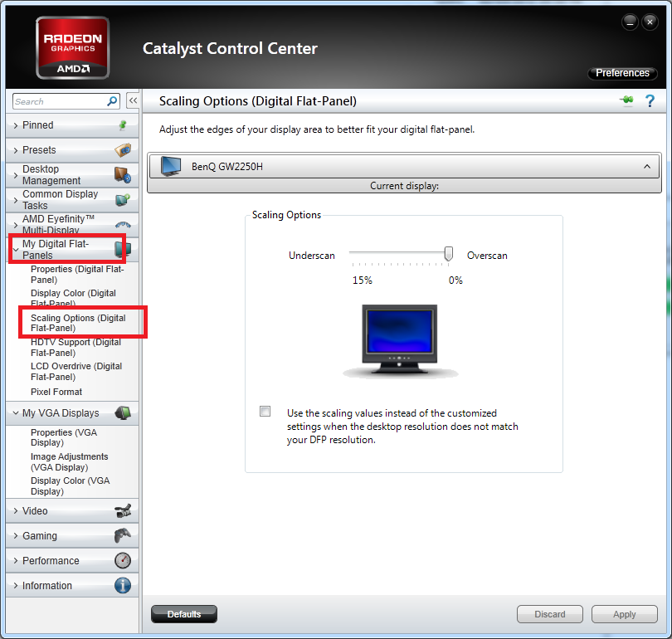Click the Common Display Tasks icon
The width and height of the screenshot is (672, 639).
point(123,200)
